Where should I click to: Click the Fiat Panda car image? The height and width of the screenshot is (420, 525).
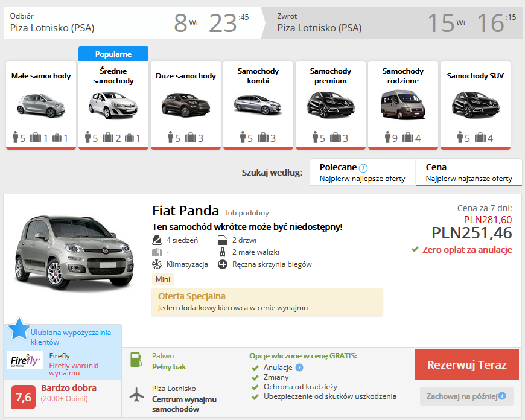(x=74, y=253)
